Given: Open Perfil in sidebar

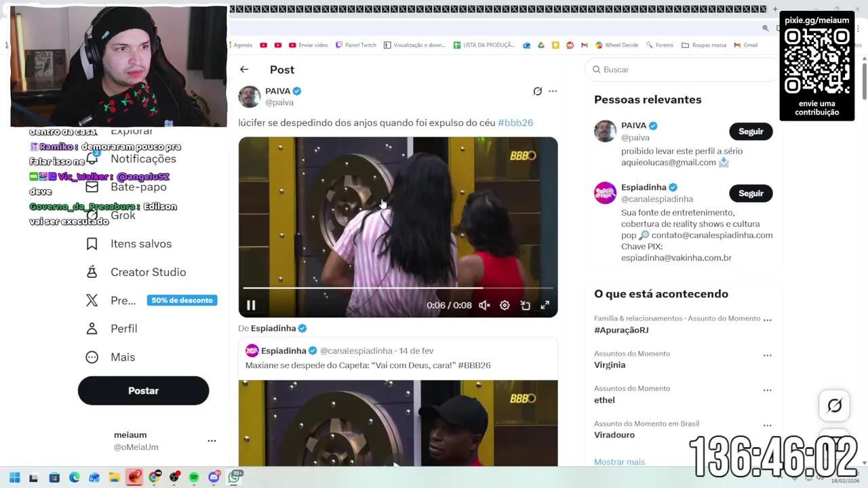Looking at the screenshot, I should [x=112, y=329].
